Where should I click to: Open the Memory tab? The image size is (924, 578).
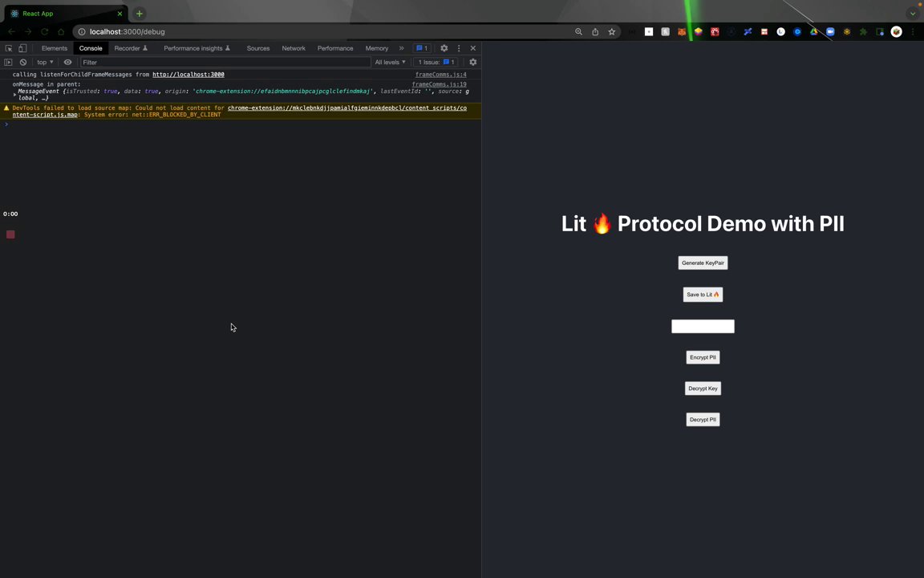point(376,48)
